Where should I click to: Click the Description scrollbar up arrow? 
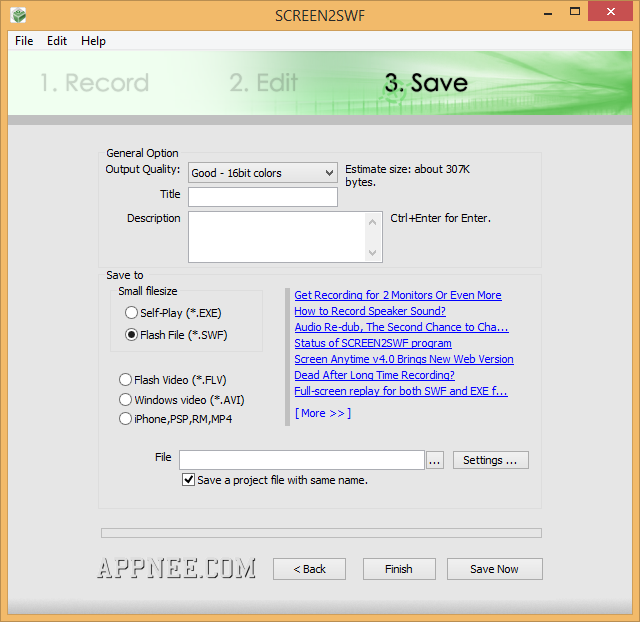[372, 222]
